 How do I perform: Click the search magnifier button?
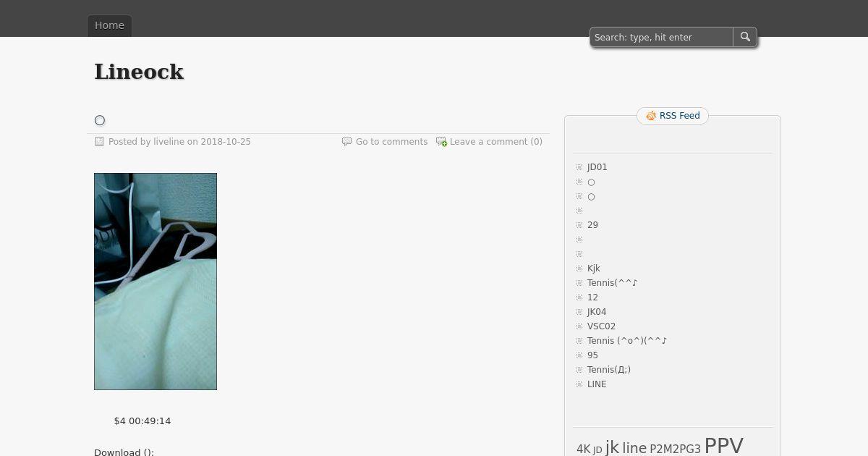(745, 37)
